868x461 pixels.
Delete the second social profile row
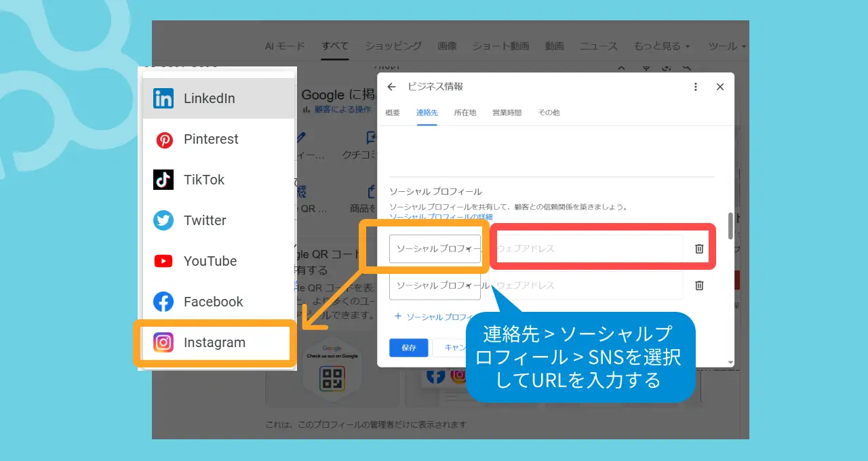[x=699, y=286]
